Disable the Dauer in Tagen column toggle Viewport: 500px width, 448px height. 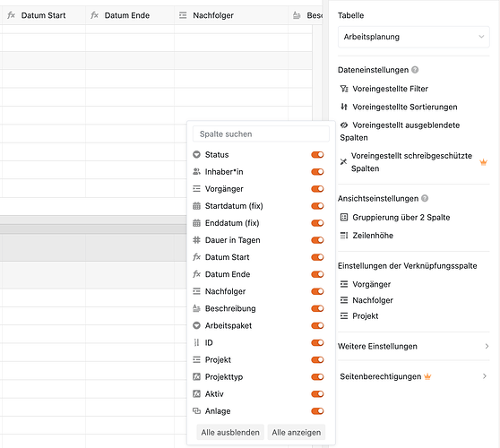317,240
